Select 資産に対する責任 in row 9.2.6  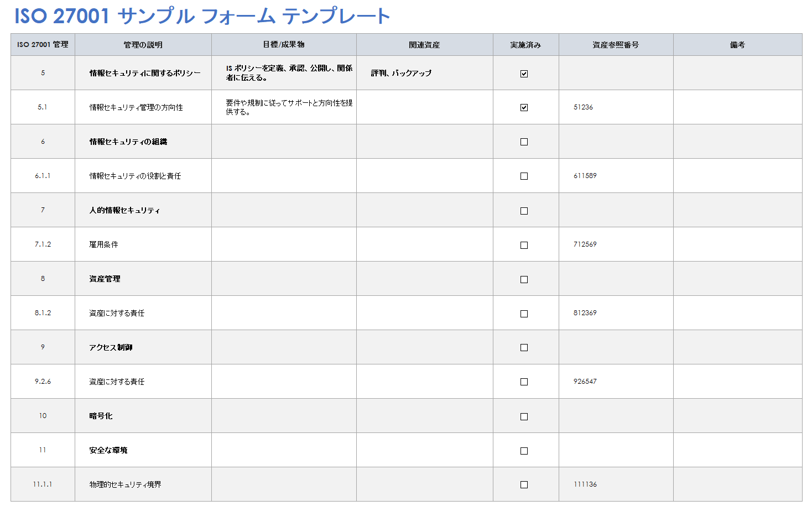tap(143, 382)
